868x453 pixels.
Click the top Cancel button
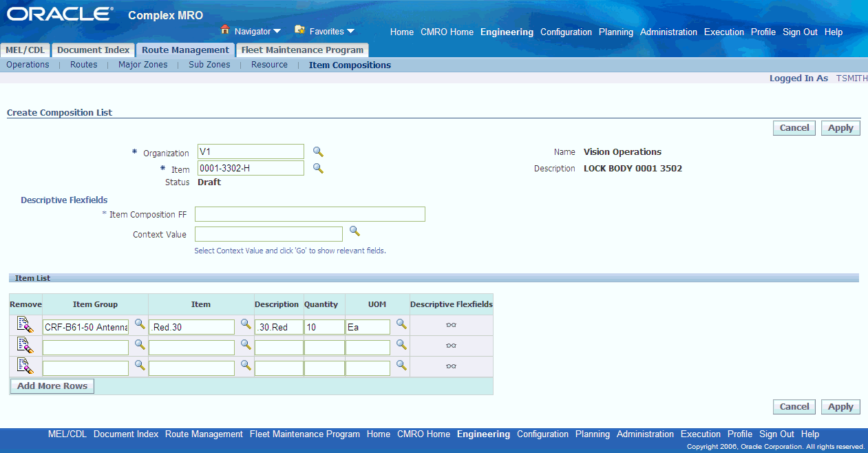(794, 128)
